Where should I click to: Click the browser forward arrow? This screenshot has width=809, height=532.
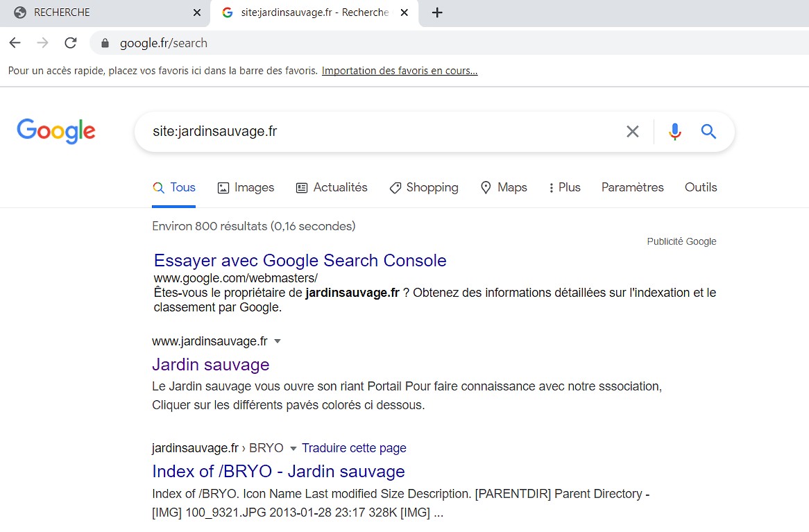[43, 43]
